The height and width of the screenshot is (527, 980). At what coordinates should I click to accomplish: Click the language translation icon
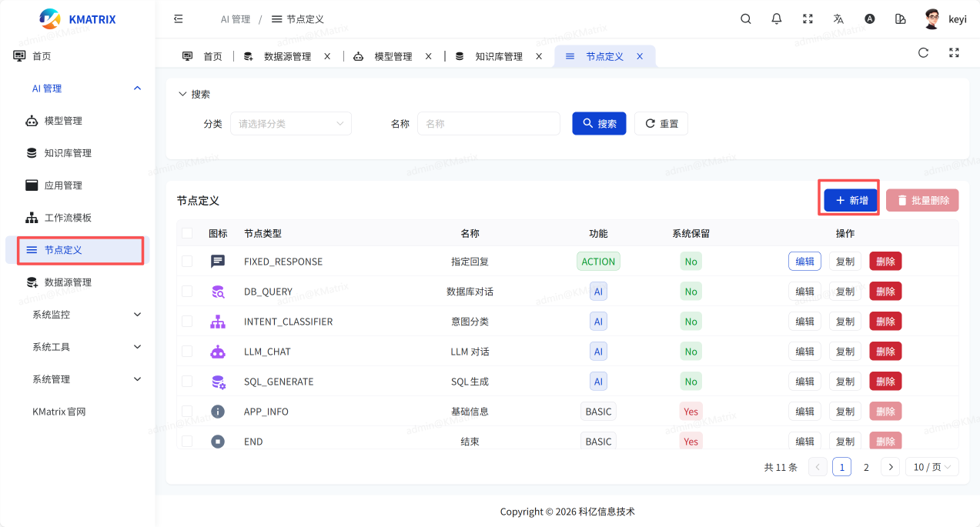pos(838,19)
